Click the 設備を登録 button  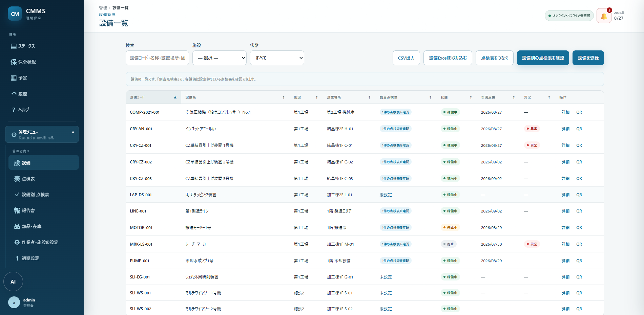[588, 58]
